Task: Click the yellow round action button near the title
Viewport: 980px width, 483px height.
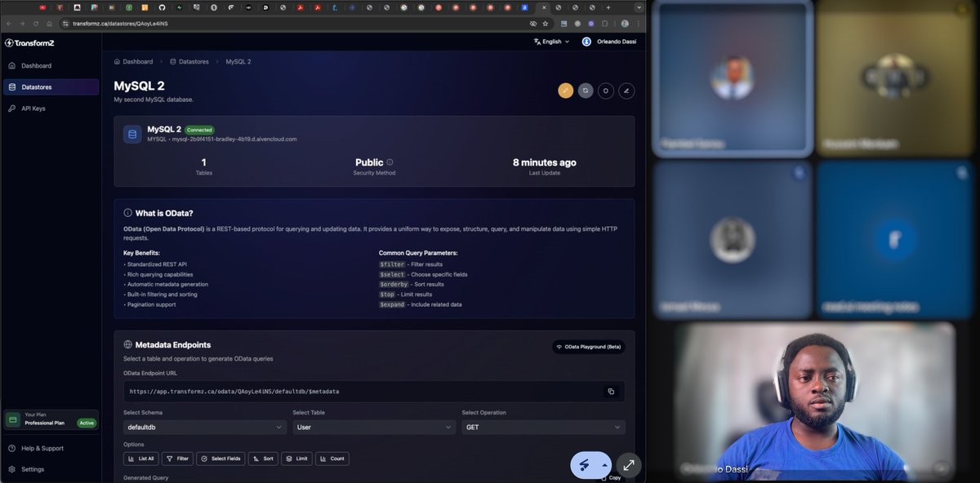Action: tap(566, 91)
